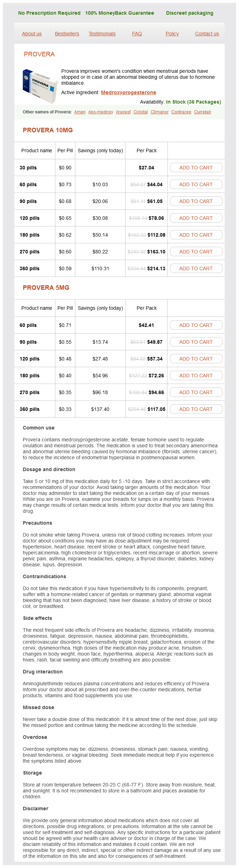Add 360 pills of Provera 10mg to cart
The image size is (239, 868).
point(196,268)
